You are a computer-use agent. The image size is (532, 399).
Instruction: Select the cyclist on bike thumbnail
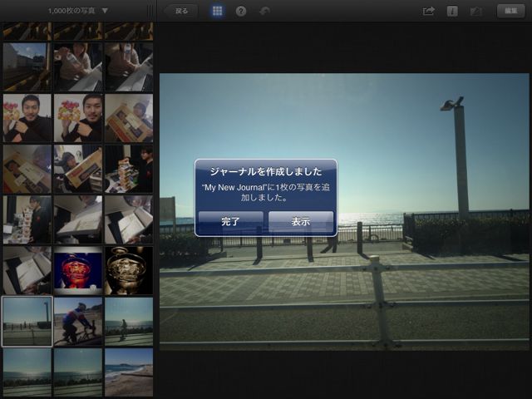click(78, 322)
